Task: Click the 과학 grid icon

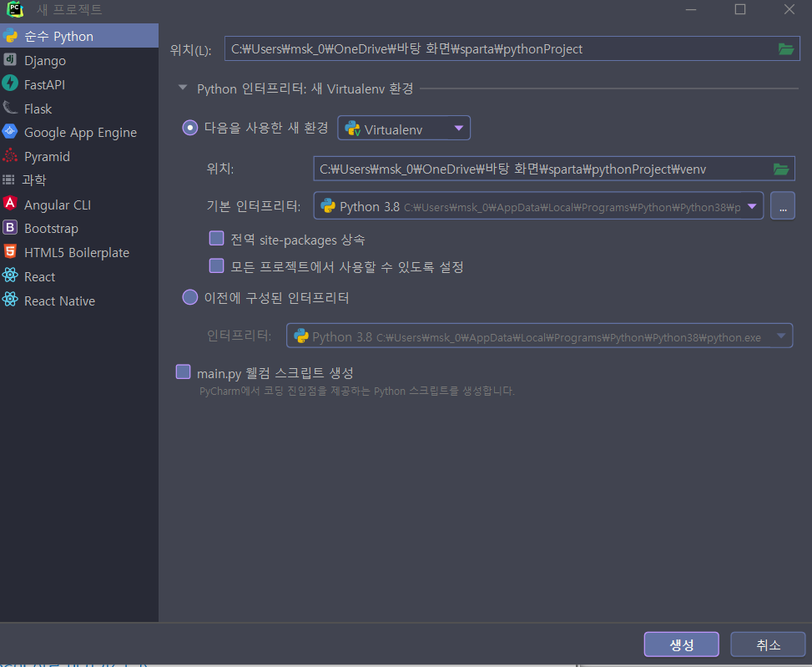Action: coord(9,179)
